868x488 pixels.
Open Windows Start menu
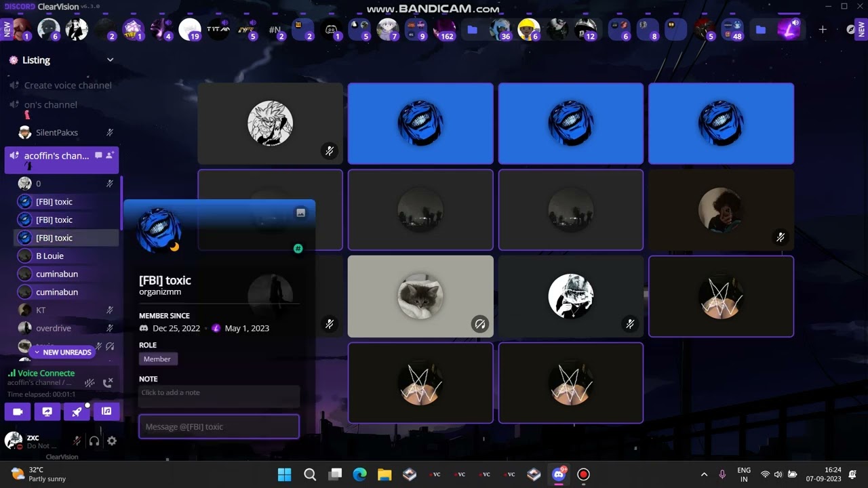pos(285,474)
